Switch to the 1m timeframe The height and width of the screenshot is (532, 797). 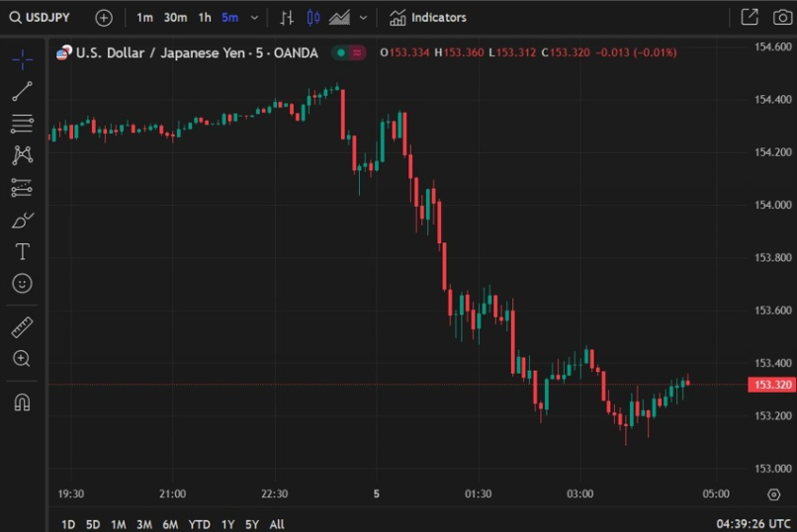point(144,18)
